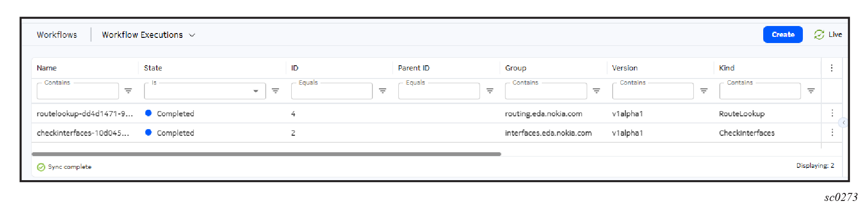Open filter menu for Version column
The width and height of the screenshot is (868, 209).
point(704,91)
